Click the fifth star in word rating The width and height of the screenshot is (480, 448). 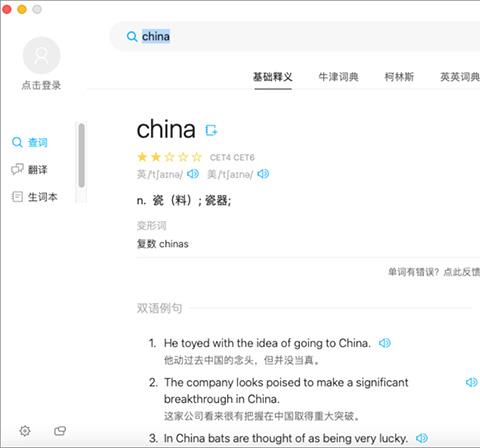197,157
